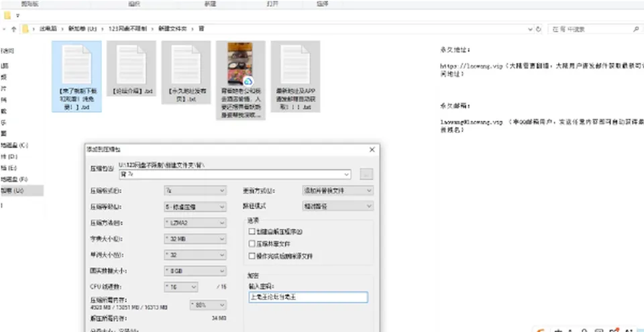Open the CPU 线程数 dropdown showing 16
Screen dimensions: 644x332
(180, 287)
